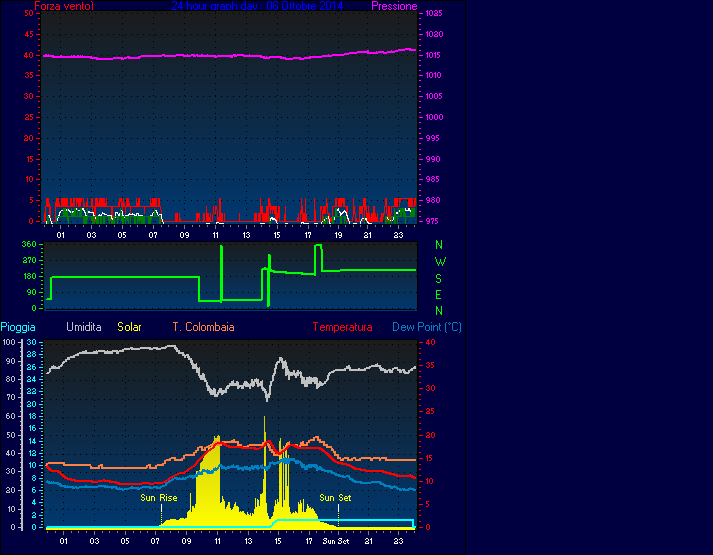Click the 360 wind direction scale value

(29, 244)
